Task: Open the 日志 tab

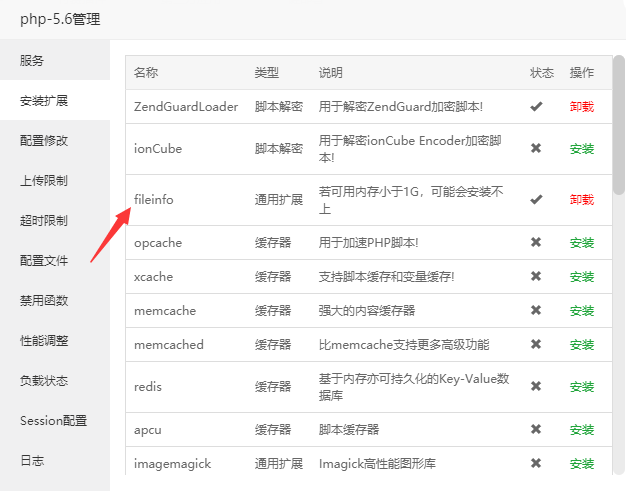Action: (x=55, y=460)
